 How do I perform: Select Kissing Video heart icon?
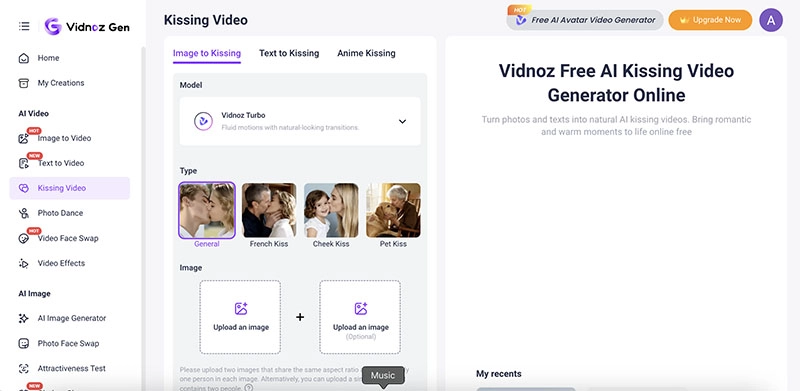(23, 188)
